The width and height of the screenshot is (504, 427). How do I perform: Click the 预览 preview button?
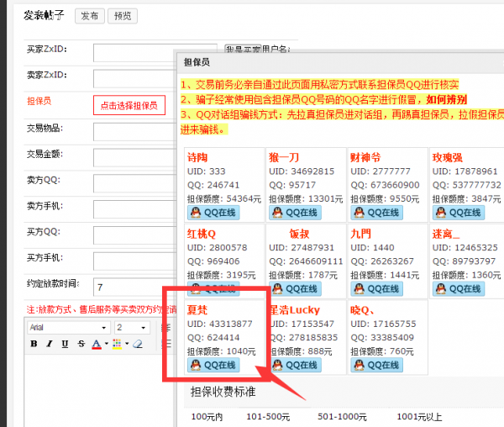[x=123, y=16]
